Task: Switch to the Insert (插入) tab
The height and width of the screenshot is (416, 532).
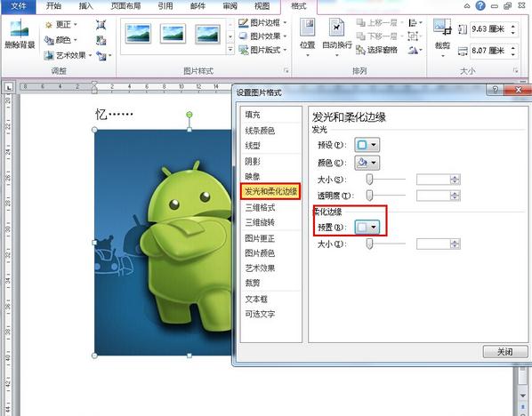Action: [85, 6]
